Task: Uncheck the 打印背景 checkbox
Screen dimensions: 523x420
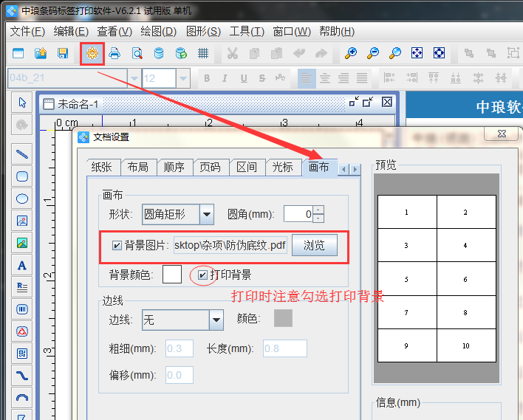Action: (203, 275)
